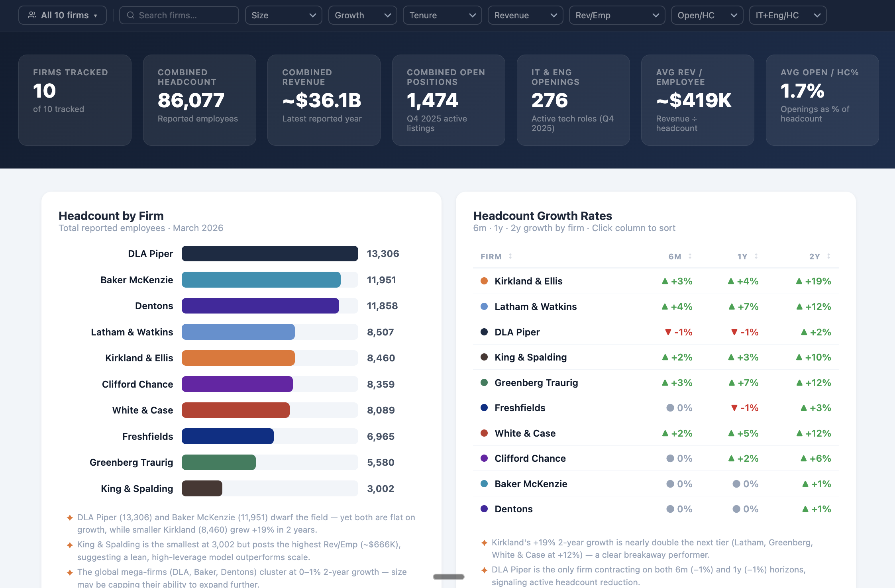Screen dimensions: 895x588
Task: Open the Rev/Emp filter dropdown
Action: [x=617, y=15]
